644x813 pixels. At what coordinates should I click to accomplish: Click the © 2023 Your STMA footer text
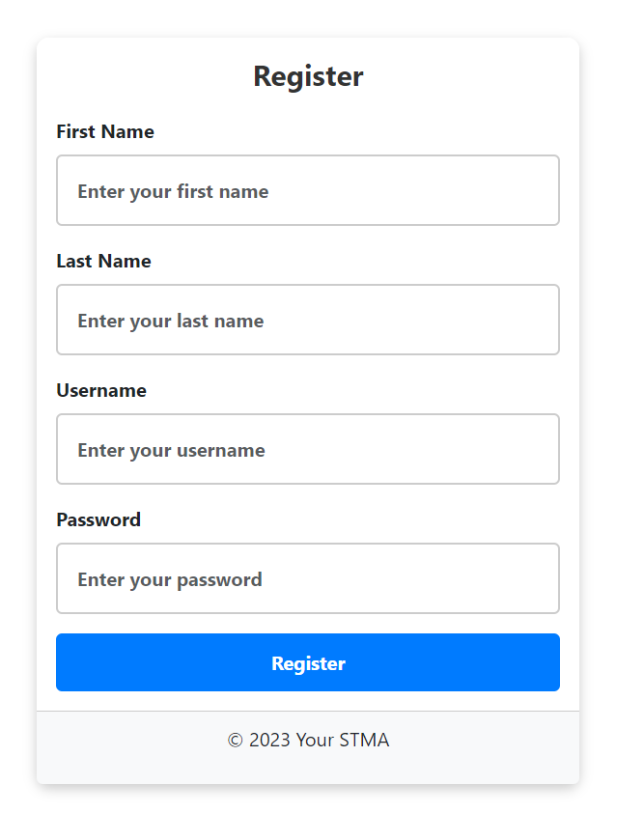(308, 741)
